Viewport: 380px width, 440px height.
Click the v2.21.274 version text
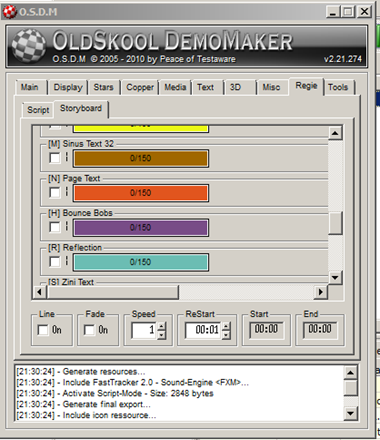343,59
